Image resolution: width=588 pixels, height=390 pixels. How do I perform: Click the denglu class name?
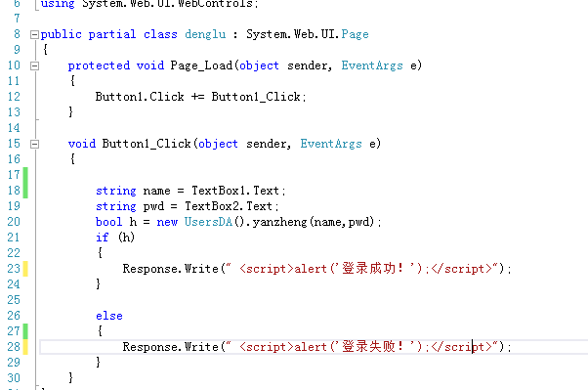pyautogui.click(x=205, y=34)
